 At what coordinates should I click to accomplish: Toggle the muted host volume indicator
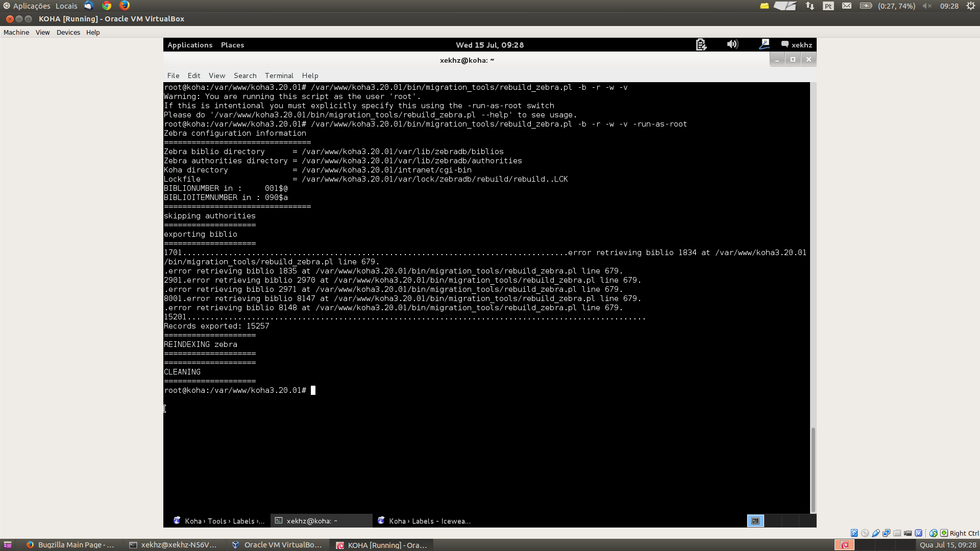tap(927, 6)
